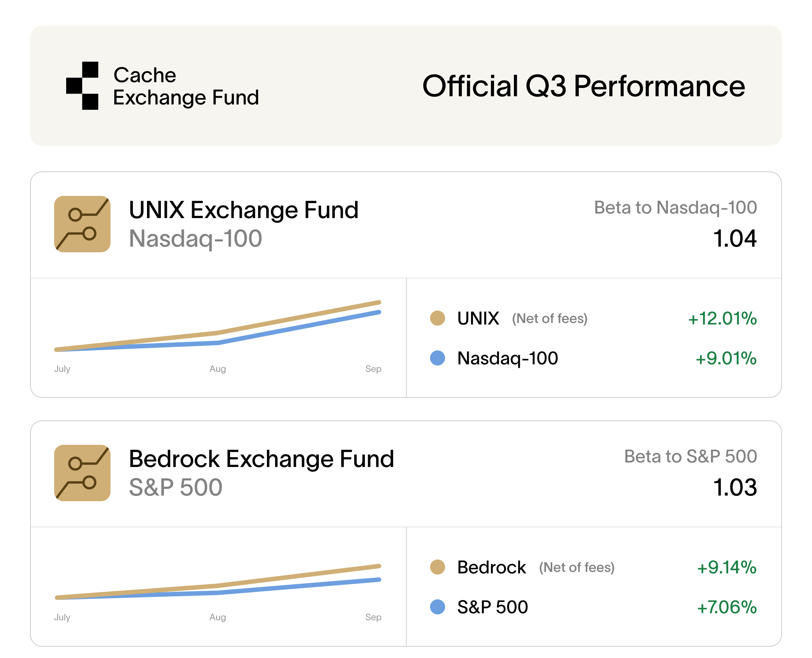Click the Cache Exchange Fund brand text
Image resolution: width=812 pixels, height=658 pixels.
tap(186, 86)
